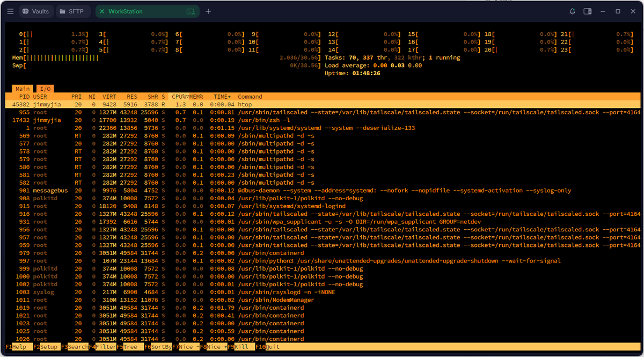Screen dimensions: 644x357
Task: Click F7 Nice - in htop footer
Action: click(186, 347)
